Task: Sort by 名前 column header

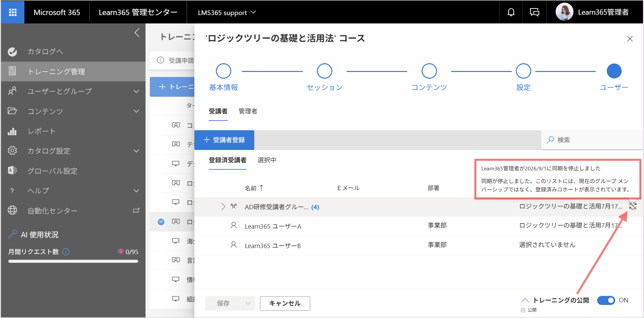Action: click(x=254, y=188)
